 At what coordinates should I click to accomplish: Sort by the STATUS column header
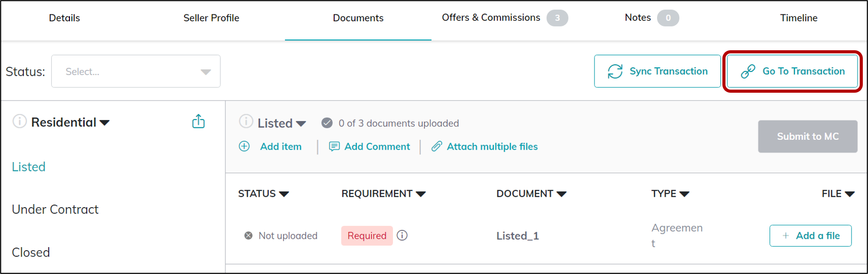(263, 194)
